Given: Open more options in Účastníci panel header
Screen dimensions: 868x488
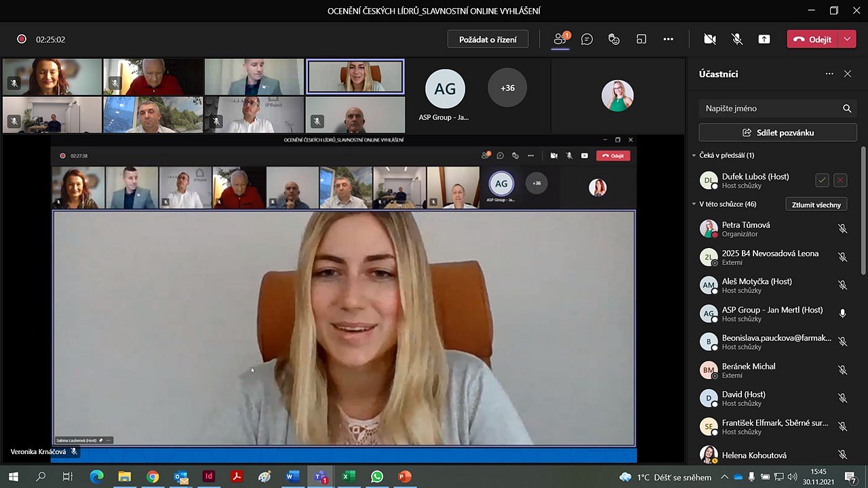Looking at the screenshot, I should [x=829, y=74].
